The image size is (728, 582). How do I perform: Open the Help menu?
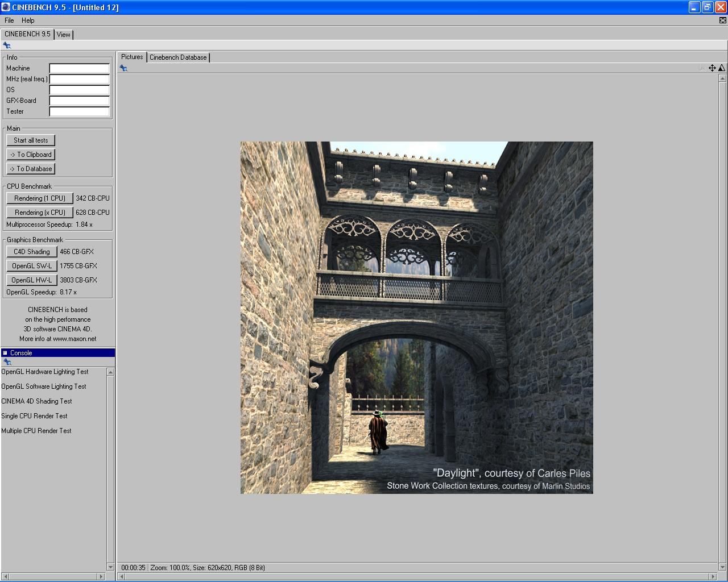tap(28, 20)
